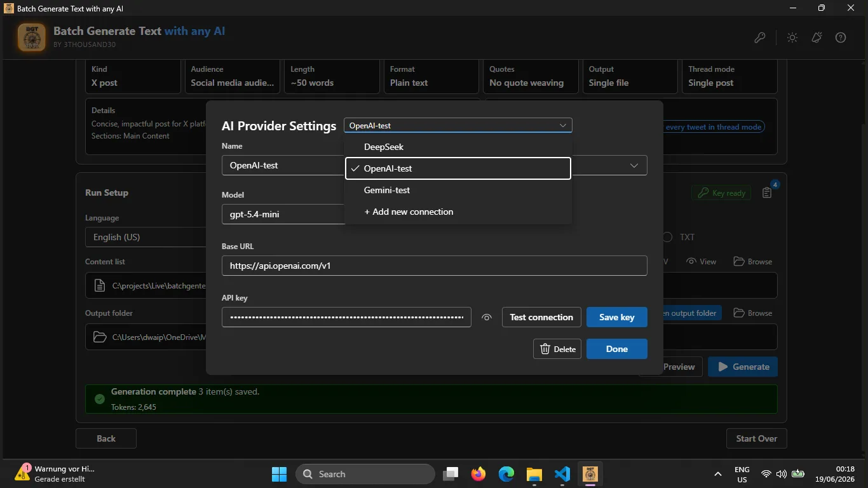This screenshot has height=488, width=868.
Task: Click the Back button
Action: coord(106,438)
